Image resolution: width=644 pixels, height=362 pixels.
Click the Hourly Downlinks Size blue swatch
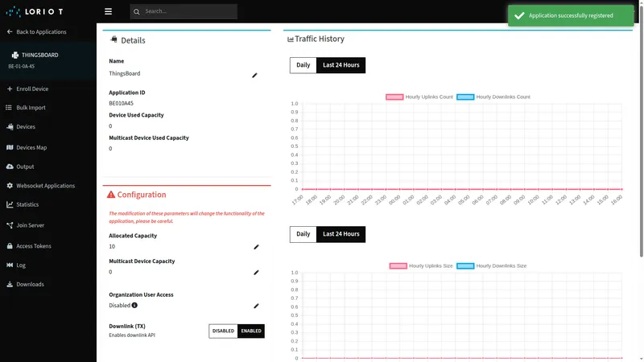click(x=465, y=266)
